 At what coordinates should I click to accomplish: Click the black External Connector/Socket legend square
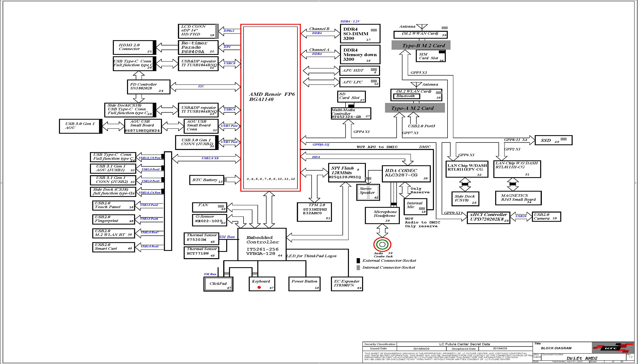pos(358,260)
